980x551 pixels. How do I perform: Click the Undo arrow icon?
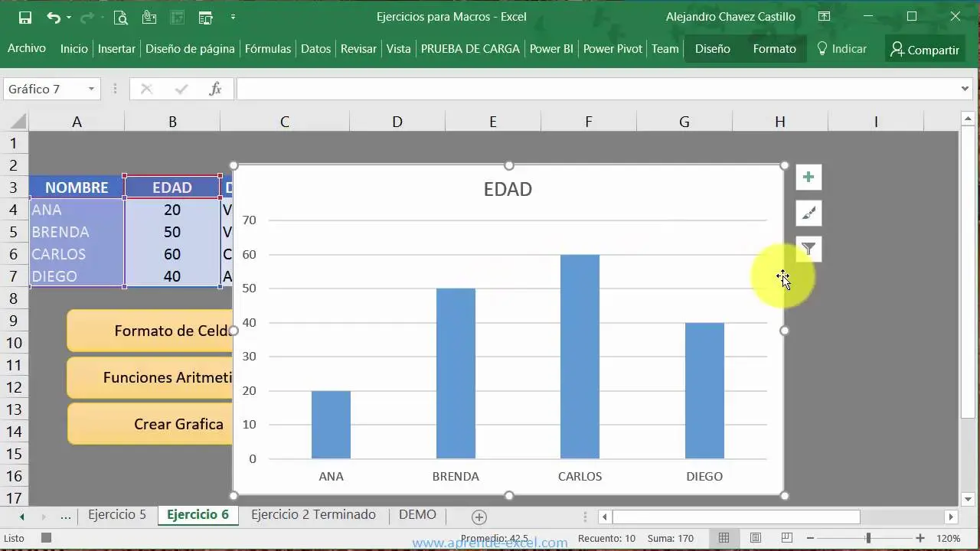click(x=53, y=17)
